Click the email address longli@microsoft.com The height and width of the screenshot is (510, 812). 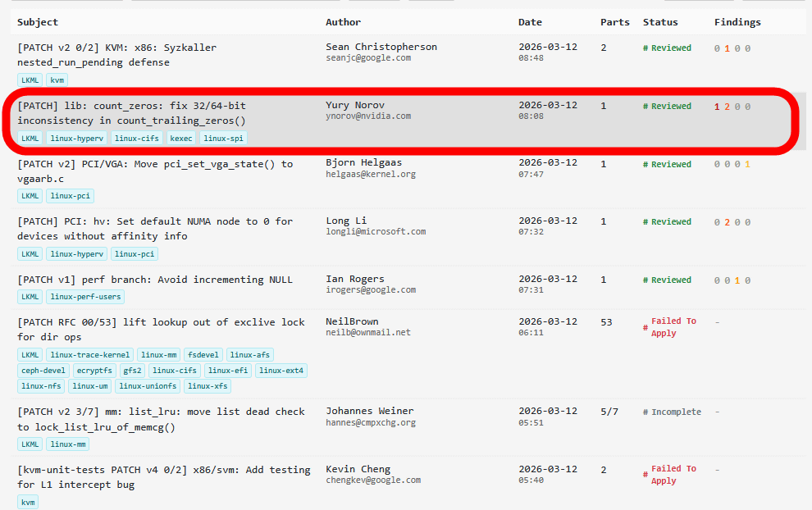(x=376, y=232)
